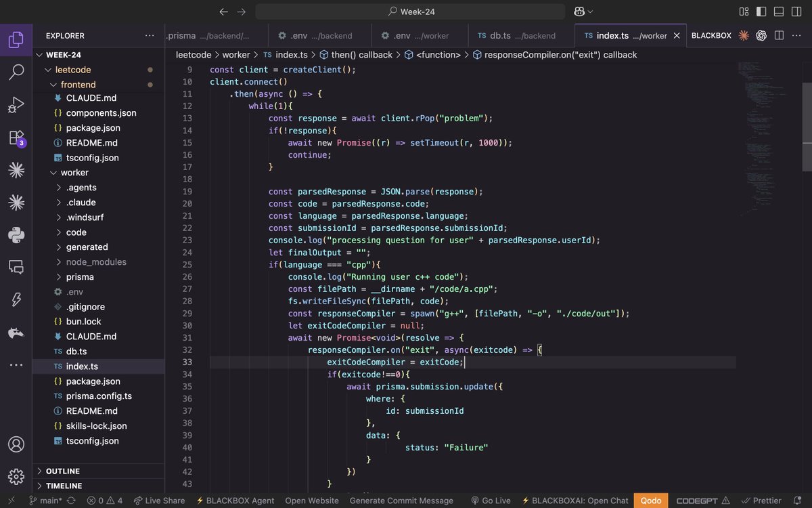The image size is (812, 508).
Task: Expand the prisma folder
Action: [x=99, y=277]
